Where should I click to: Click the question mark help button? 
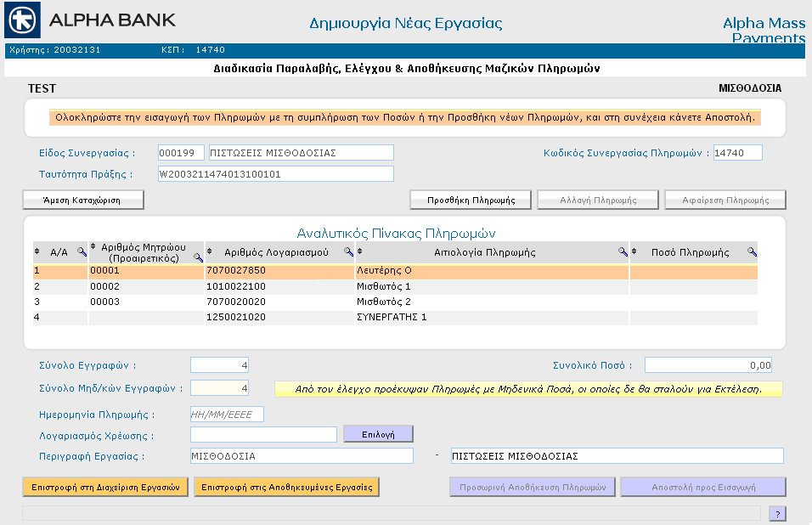click(777, 514)
